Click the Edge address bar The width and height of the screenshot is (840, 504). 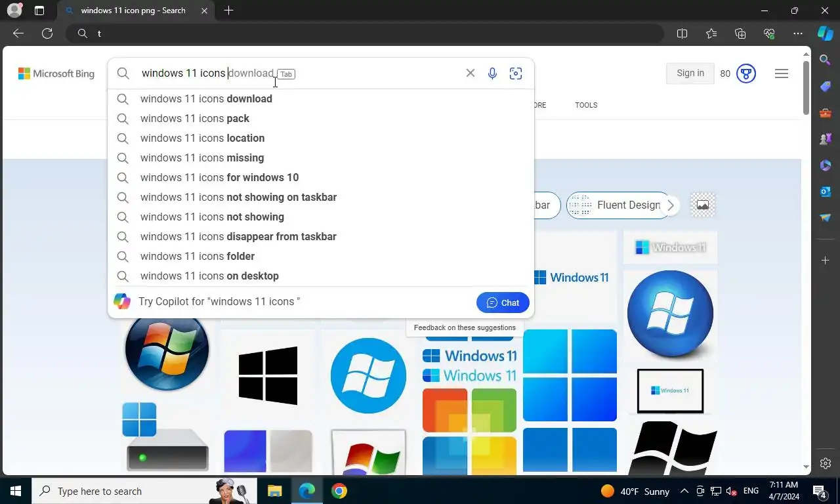364,33
